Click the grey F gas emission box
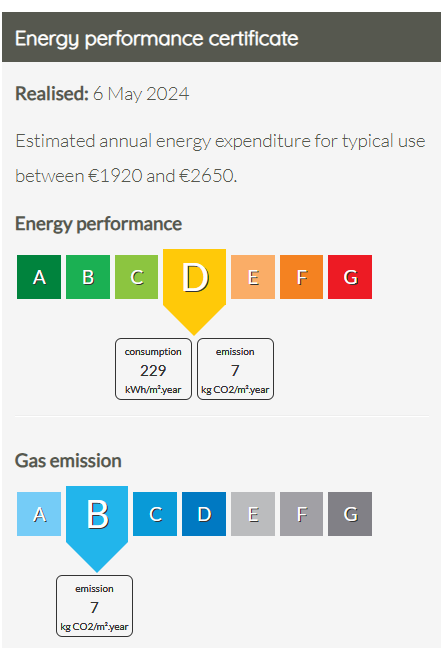This screenshot has height=648, width=444. click(301, 514)
